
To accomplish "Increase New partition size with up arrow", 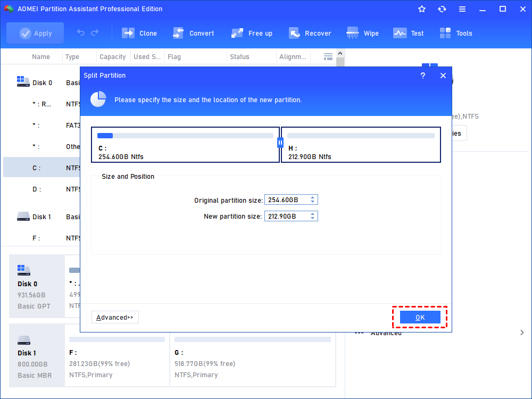I will [312, 214].
